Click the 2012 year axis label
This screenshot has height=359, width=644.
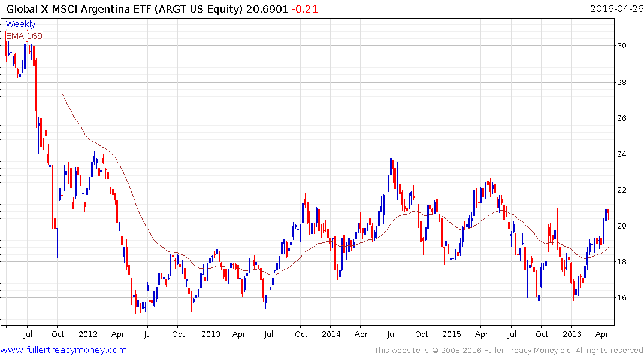pos(88,334)
